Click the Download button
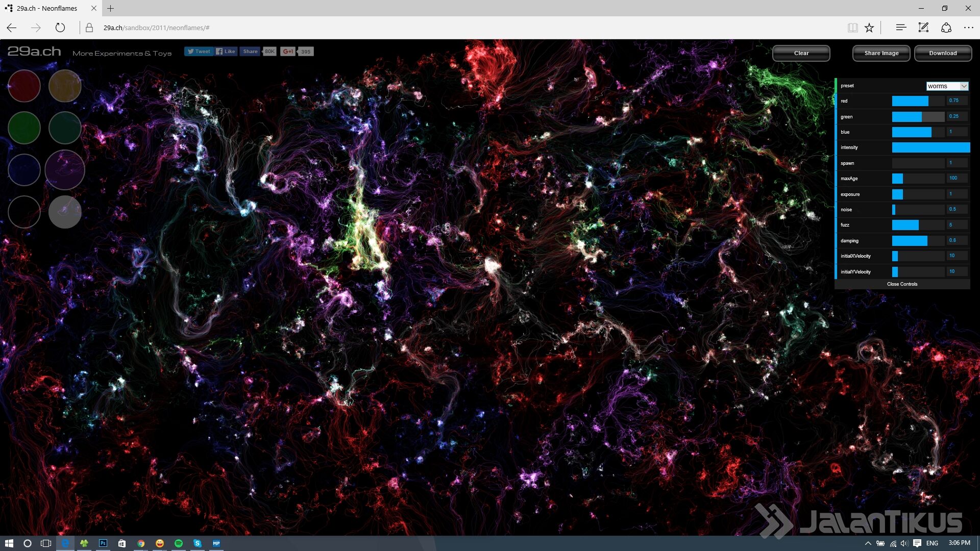Viewport: 980px width, 551px height. coord(943,53)
